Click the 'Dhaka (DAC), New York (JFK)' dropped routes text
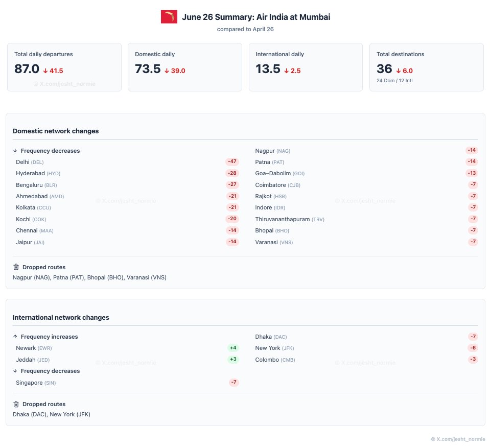This screenshot has height=448, width=490. coord(52,414)
